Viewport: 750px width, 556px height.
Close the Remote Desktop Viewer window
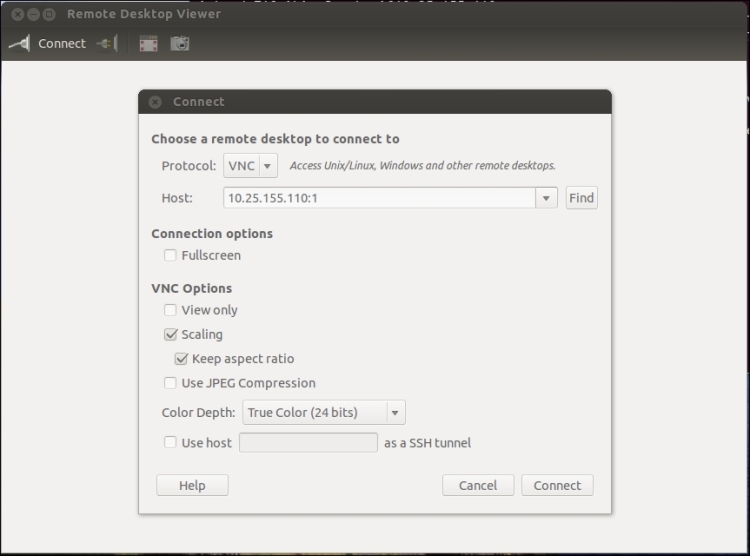click(x=18, y=14)
